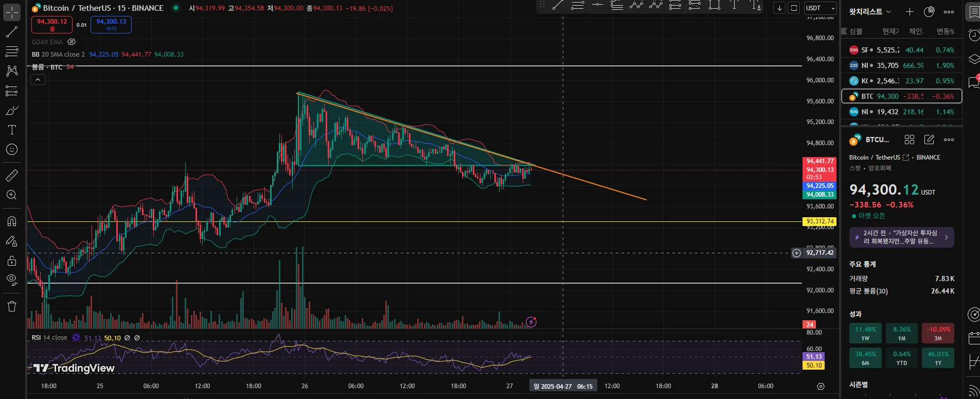Open the Fibonacci retracement tools group

point(11,51)
